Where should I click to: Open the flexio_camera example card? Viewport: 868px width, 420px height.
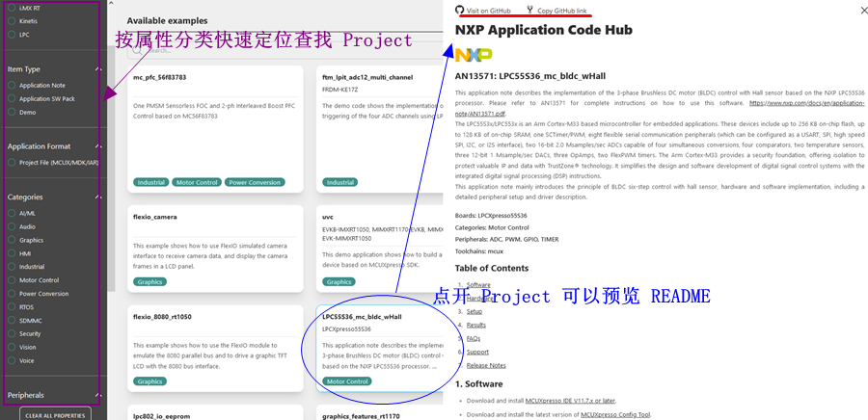215,249
